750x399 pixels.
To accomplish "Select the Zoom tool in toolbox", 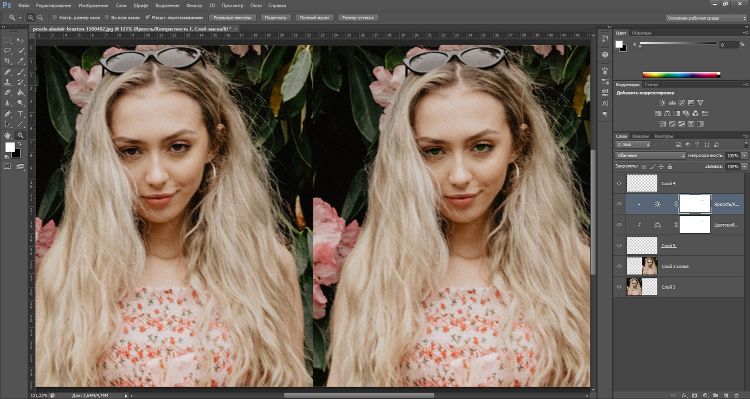I will point(20,136).
